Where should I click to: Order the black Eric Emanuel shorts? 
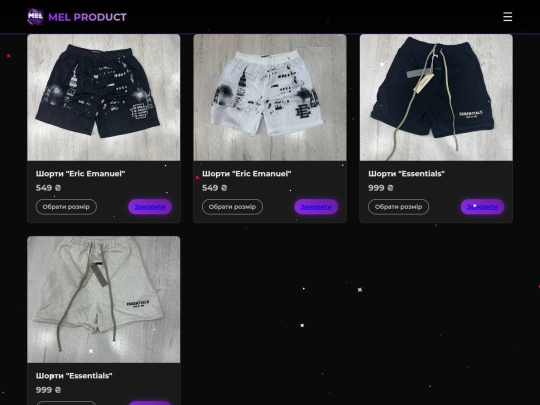click(x=150, y=207)
